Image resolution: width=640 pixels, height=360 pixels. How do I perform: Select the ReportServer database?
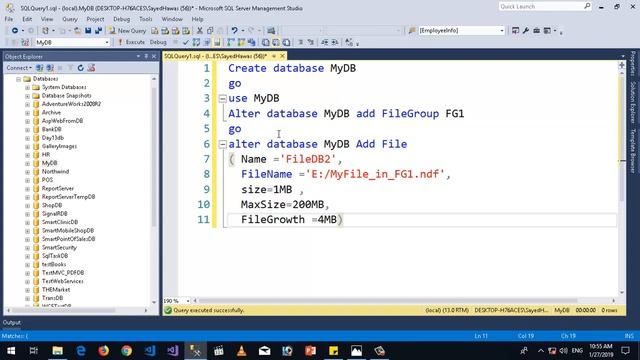tap(58, 189)
